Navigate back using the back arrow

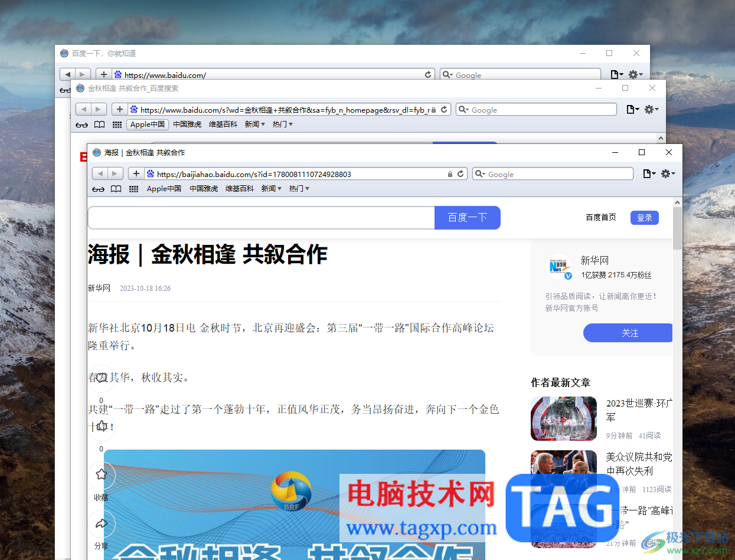(x=100, y=173)
